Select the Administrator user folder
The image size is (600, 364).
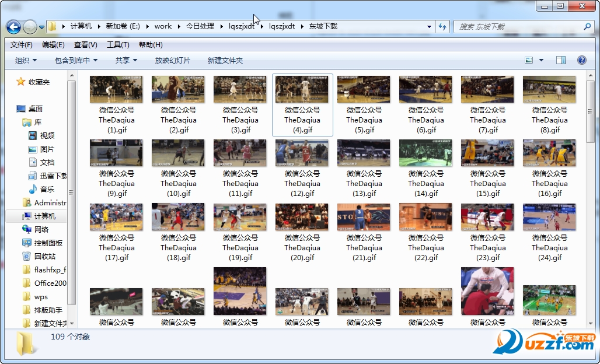[44, 202]
